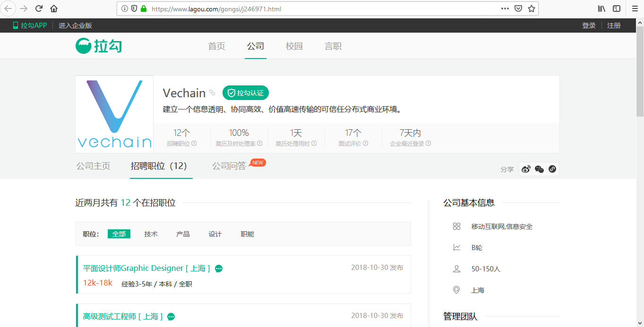Show site information via the info icon
644x327 pixels.
tap(125, 8)
